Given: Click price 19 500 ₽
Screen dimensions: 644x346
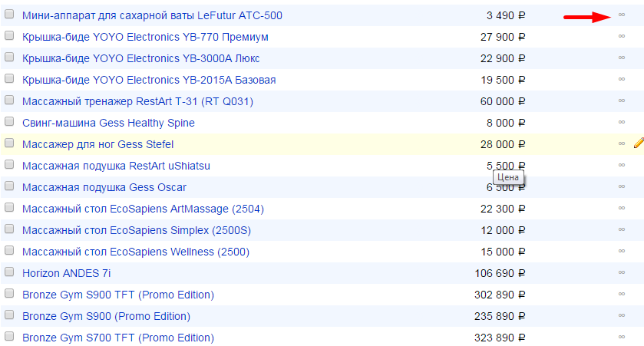Looking at the screenshot, I should [503, 80].
